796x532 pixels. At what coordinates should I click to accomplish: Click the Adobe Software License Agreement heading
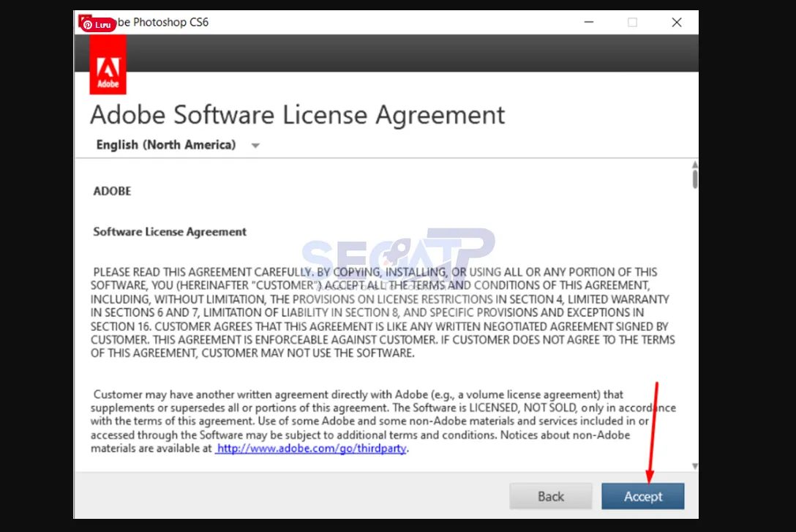coord(297,115)
